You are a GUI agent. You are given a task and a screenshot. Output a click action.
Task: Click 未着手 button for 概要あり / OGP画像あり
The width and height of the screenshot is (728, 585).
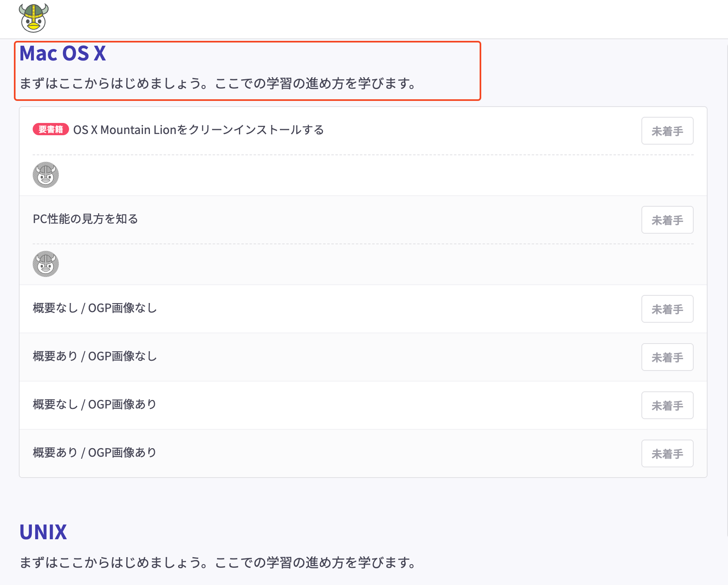point(668,453)
